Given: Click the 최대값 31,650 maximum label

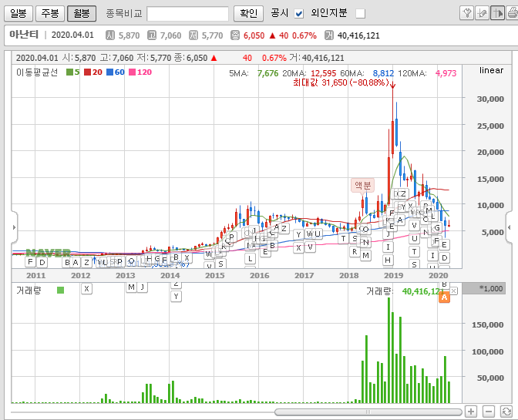Looking at the screenshot, I should coord(341,82).
